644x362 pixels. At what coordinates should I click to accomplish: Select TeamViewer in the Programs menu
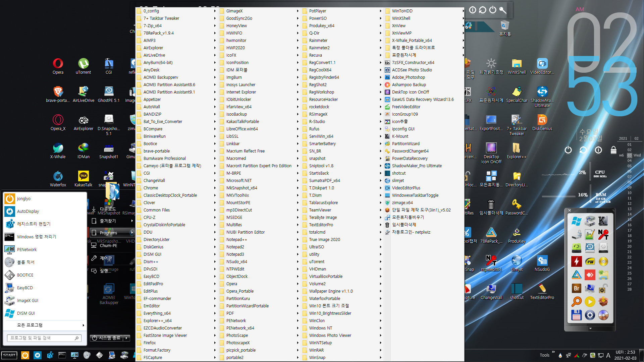pyautogui.click(x=341, y=210)
